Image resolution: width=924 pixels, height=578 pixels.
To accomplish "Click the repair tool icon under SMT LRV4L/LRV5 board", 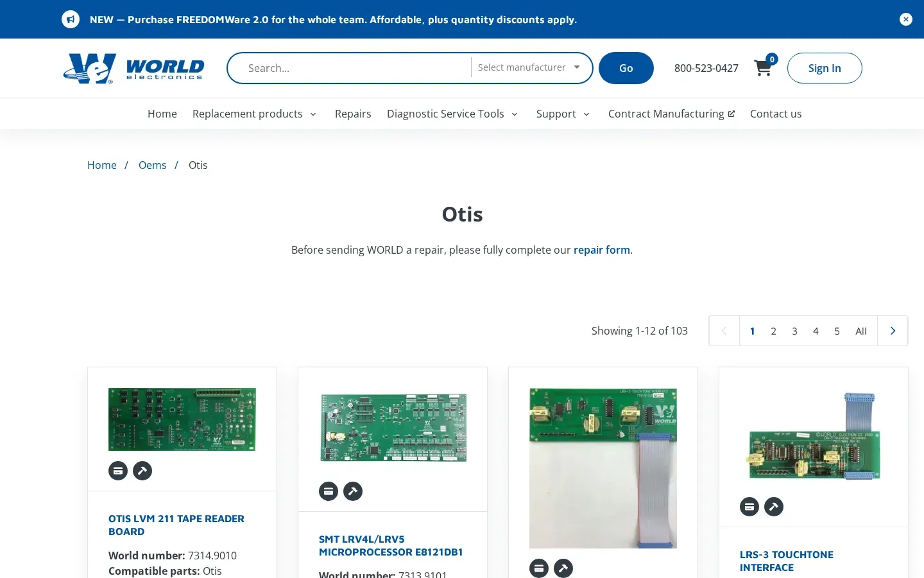I will [x=353, y=491].
